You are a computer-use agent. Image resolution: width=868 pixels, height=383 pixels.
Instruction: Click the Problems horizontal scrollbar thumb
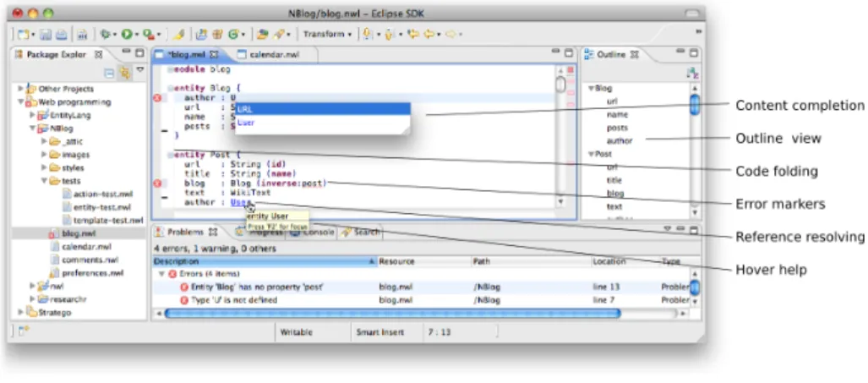point(392,314)
